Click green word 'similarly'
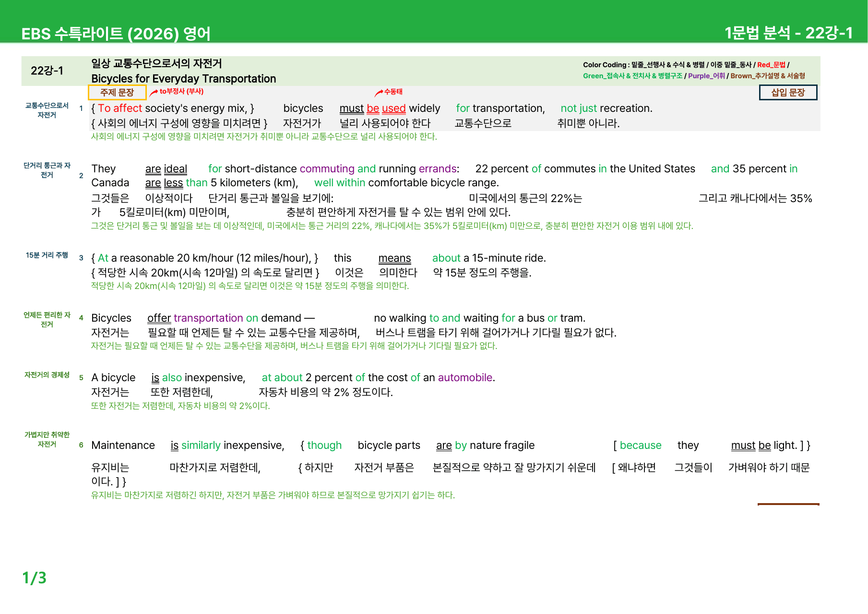 click(x=201, y=445)
